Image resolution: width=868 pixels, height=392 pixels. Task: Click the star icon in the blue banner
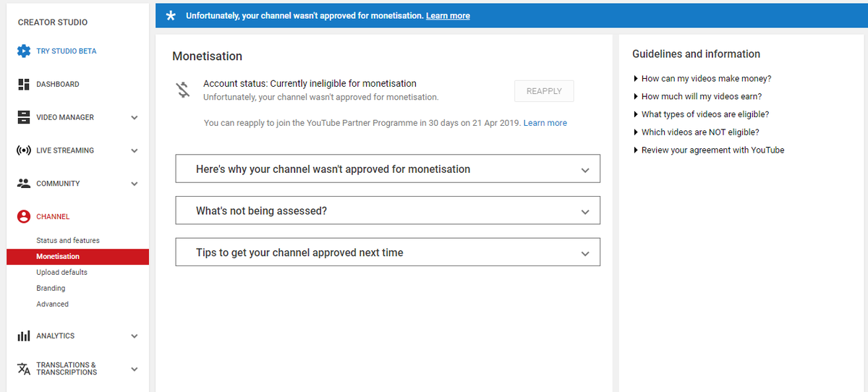pyautogui.click(x=171, y=15)
